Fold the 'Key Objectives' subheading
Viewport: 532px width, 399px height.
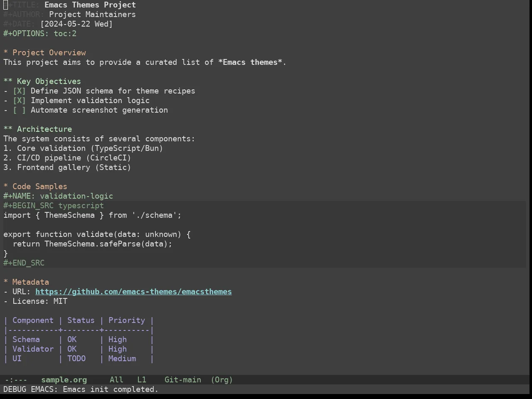[x=42, y=81]
